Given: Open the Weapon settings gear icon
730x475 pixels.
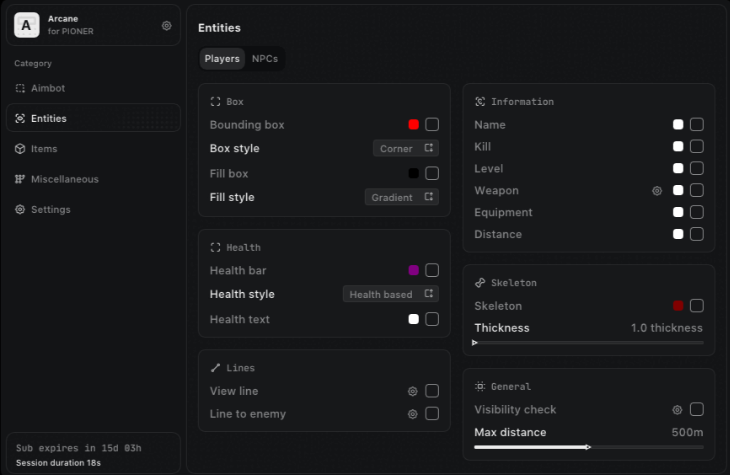Looking at the screenshot, I should (x=657, y=191).
